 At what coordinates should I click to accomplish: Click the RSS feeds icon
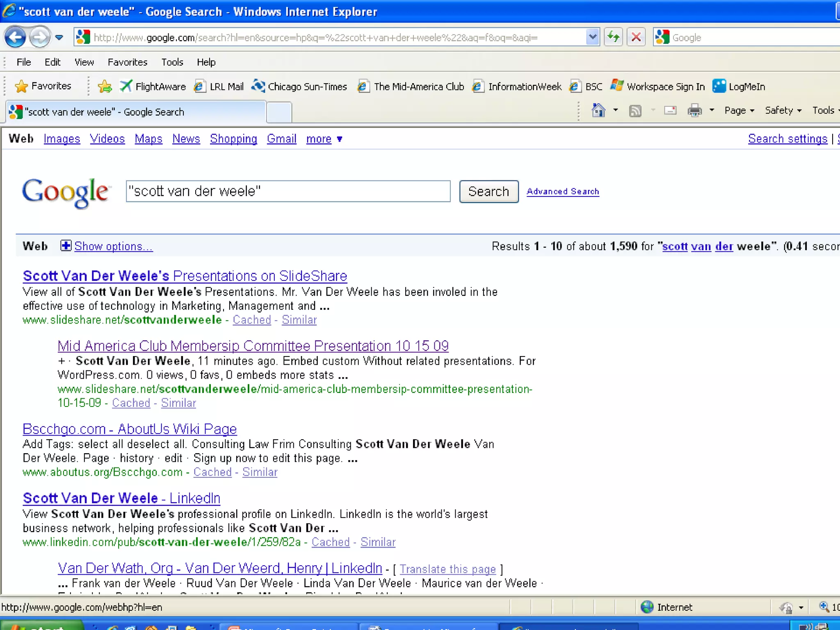(x=635, y=111)
